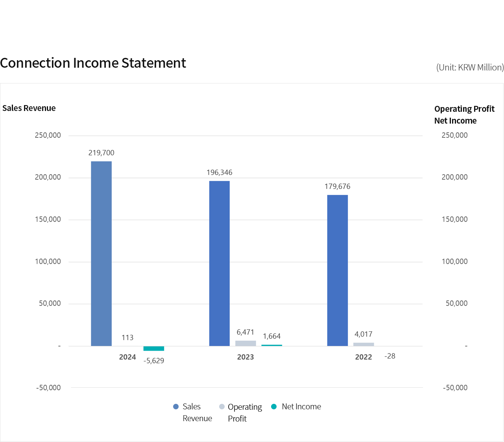This screenshot has width=504, height=442.
Task: Click the left axis 150,000 tick label
Action: 48,220
